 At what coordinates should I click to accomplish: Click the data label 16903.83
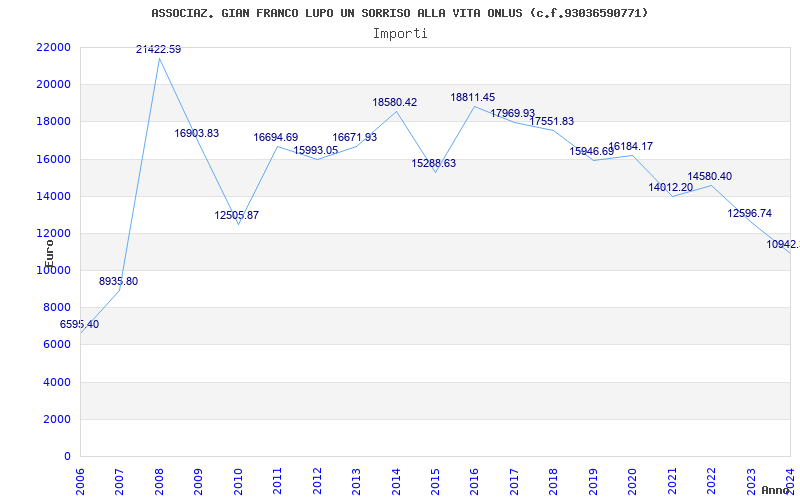(197, 134)
